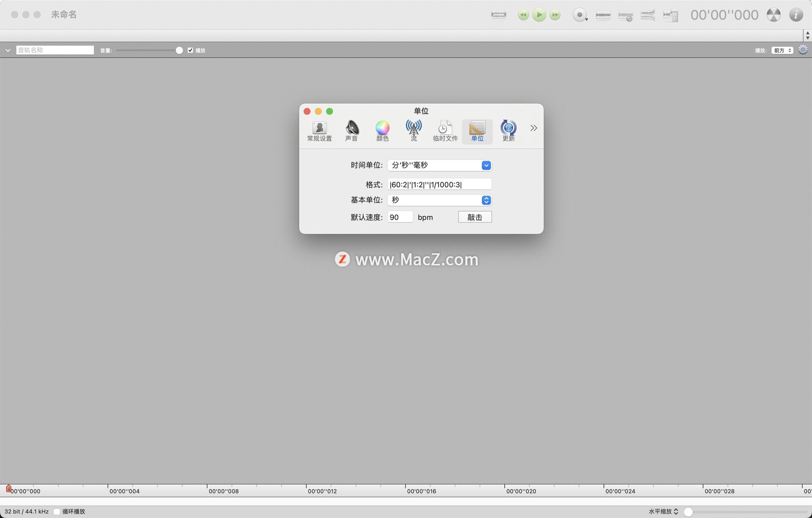Click the 00'00''004 mark on the timeline ruler

[124, 491]
